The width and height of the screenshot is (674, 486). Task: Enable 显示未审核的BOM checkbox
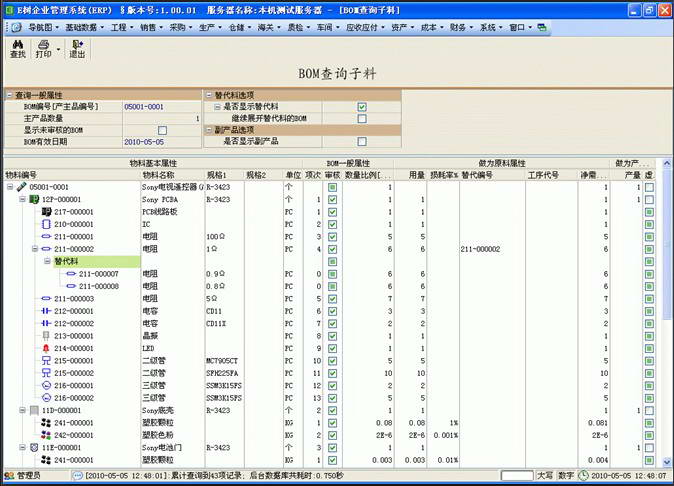pyautogui.click(x=162, y=130)
